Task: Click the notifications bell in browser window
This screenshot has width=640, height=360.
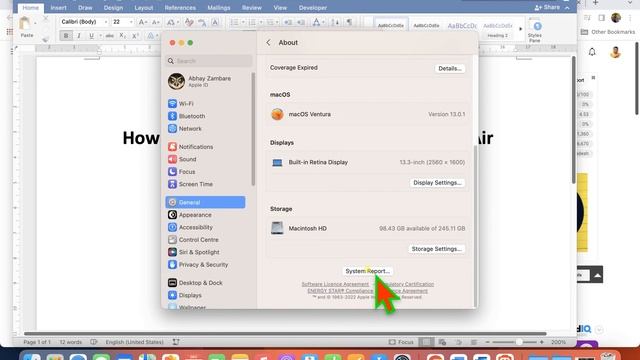Action: [x=592, y=52]
